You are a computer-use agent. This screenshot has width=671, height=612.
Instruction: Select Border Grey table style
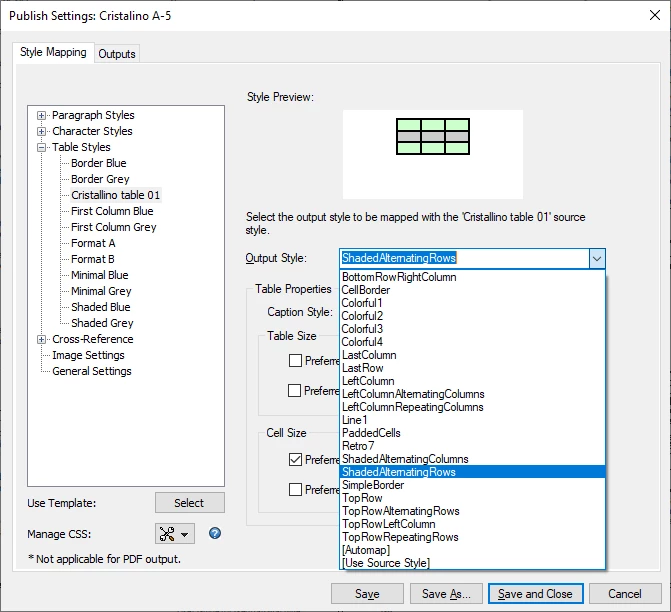pos(100,179)
